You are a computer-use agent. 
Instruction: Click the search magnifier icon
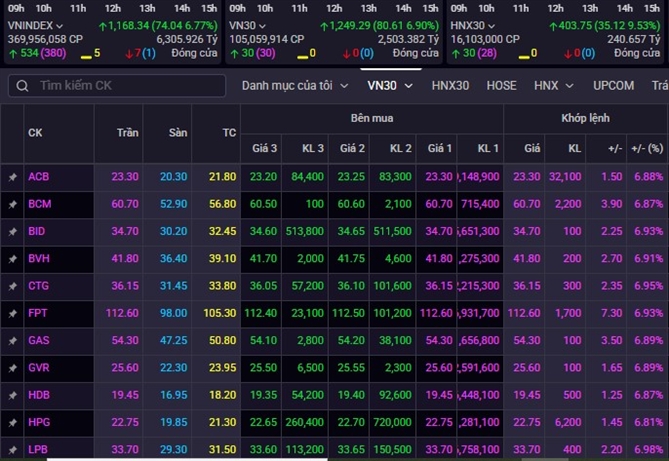point(22,86)
